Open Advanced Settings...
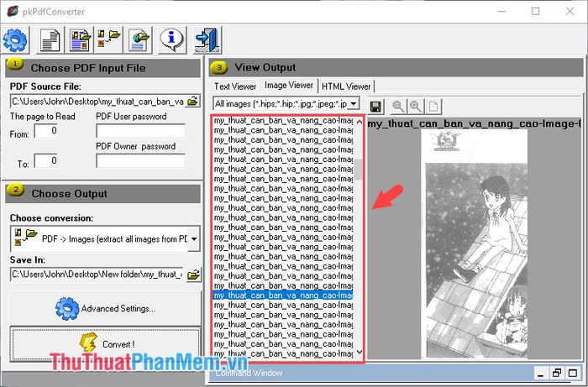This screenshot has height=387, width=588. [x=105, y=308]
